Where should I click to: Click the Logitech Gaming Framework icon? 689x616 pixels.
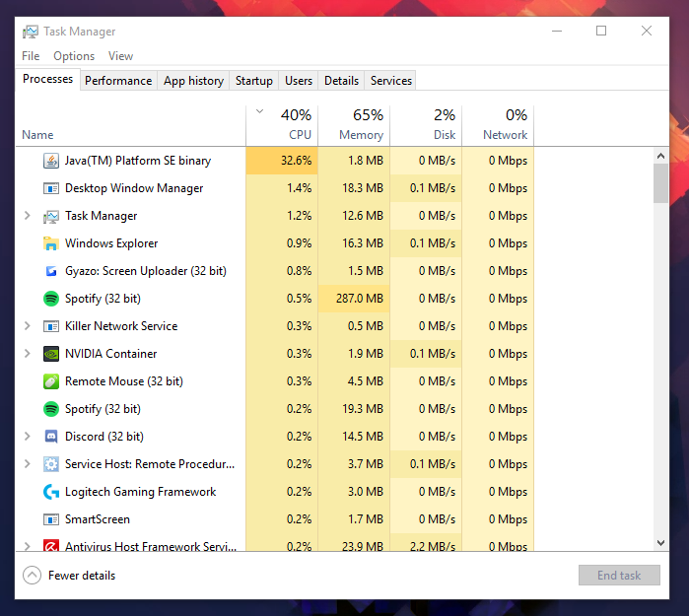pos(51,492)
